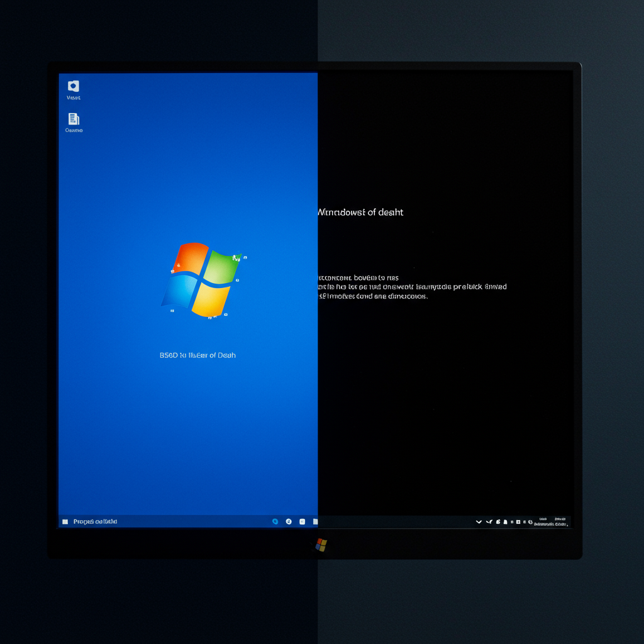Open the blue circular taskbar icon
The image size is (644, 644).
[275, 521]
